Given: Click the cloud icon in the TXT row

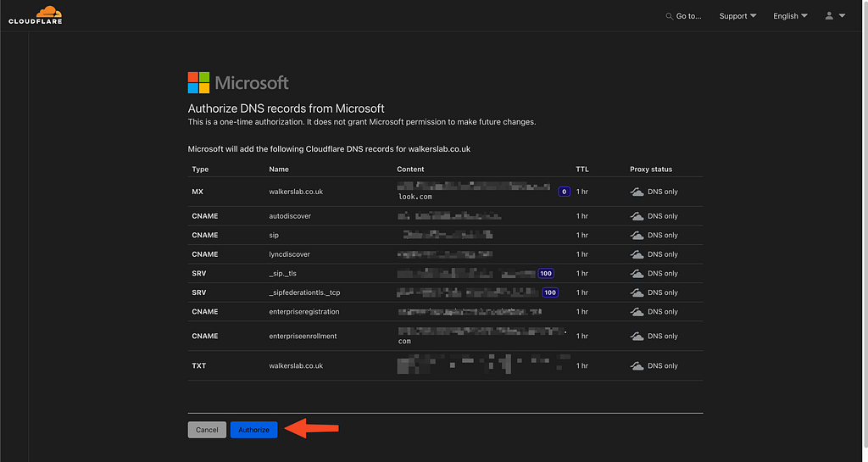Looking at the screenshot, I should [x=637, y=366].
